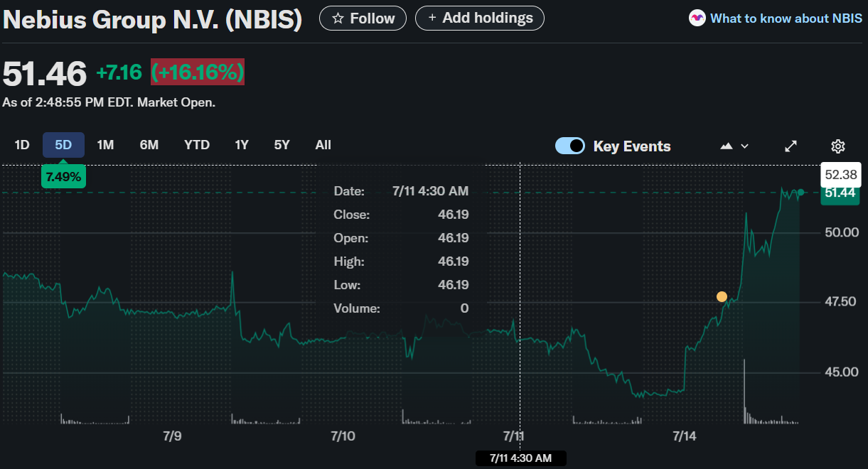Screen dimensions: 868x469
Task: Select the 1Y range tab
Action: [242, 145]
